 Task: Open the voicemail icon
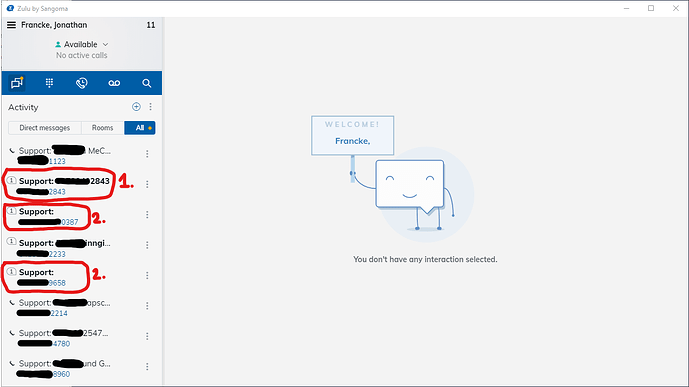(x=114, y=83)
